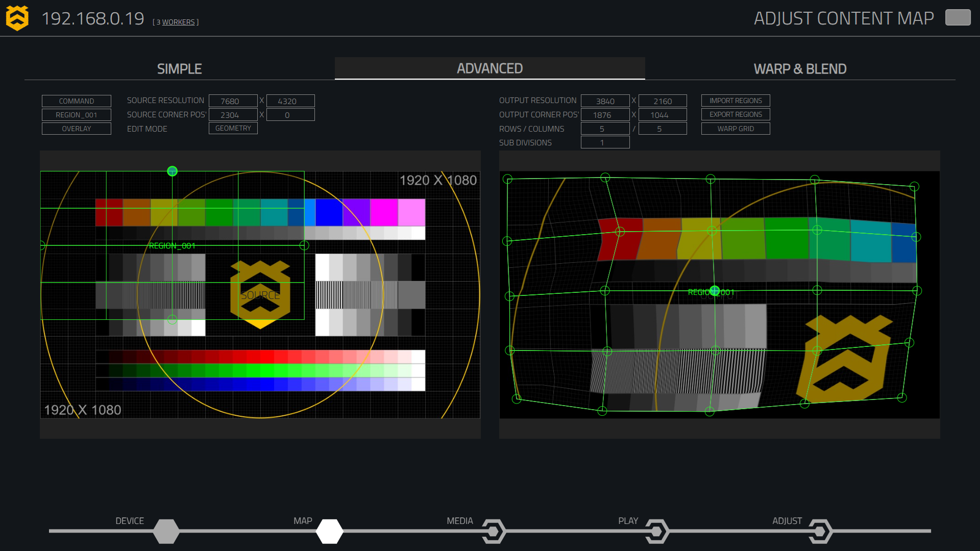
Task: Click the REGION_001 label button
Action: [76, 114]
